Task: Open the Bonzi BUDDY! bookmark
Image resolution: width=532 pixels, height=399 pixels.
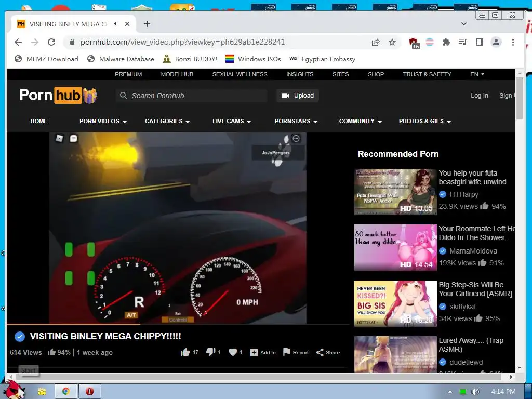Action: click(190, 59)
